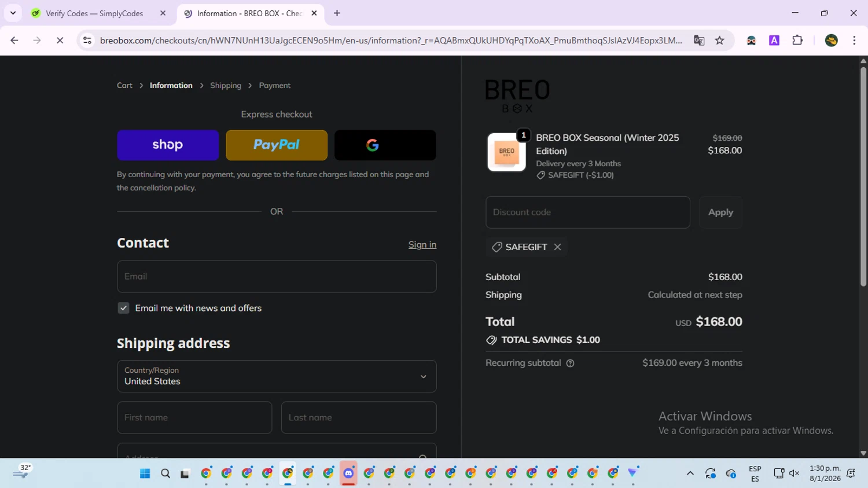Viewport: 868px width, 488px height.
Task: Focus the Discount code field
Action: 588,212
